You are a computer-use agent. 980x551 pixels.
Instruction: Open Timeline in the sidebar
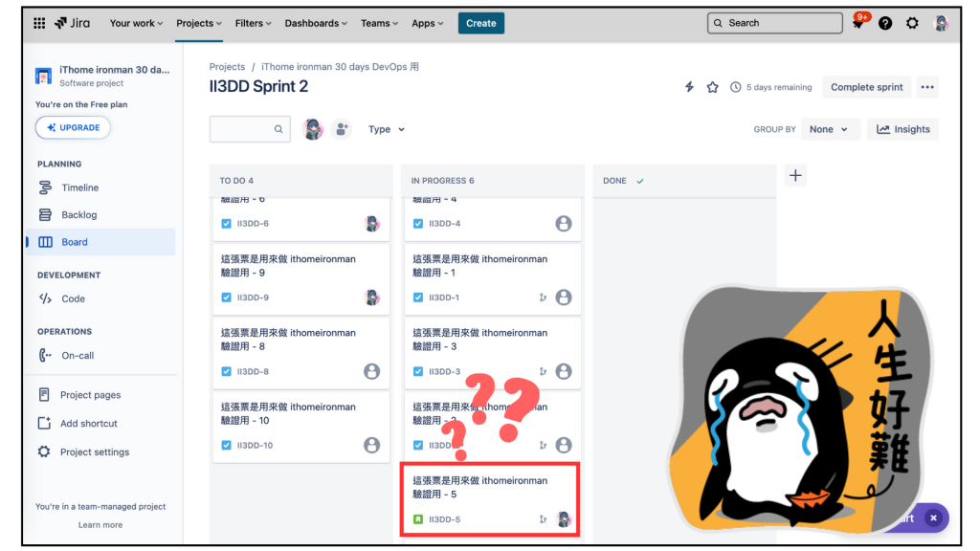[100, 187]
